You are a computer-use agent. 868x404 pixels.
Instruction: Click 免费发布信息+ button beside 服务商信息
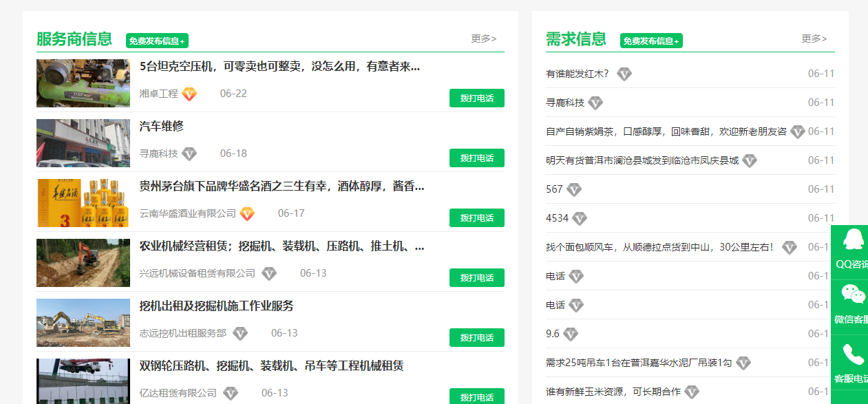tap(157, 41)
